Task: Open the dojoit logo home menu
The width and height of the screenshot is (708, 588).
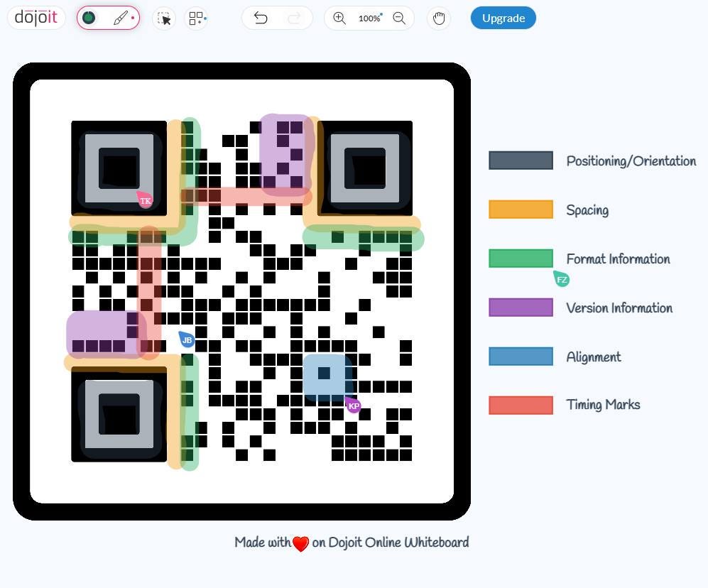Action: pos(36,18)
